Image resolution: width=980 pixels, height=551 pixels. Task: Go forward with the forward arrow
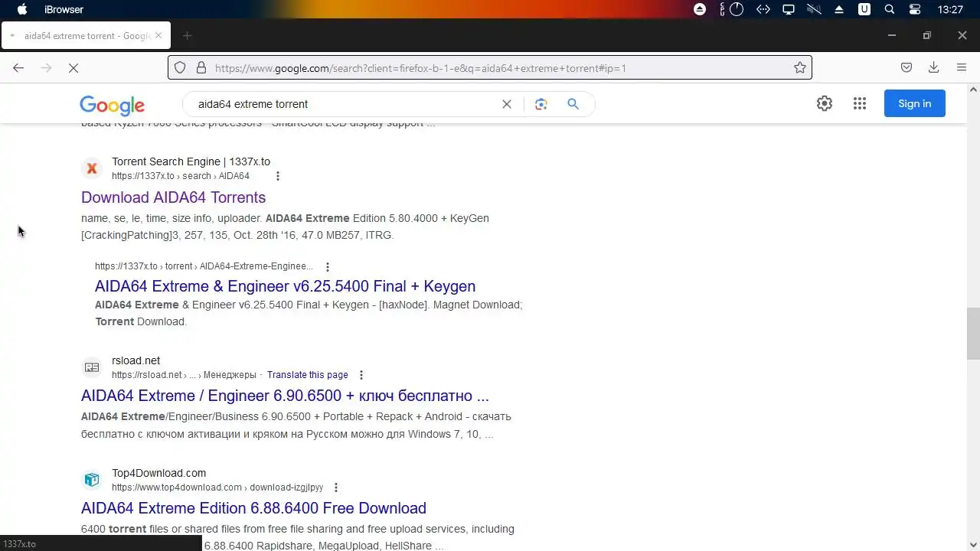(x=46, y=67)
